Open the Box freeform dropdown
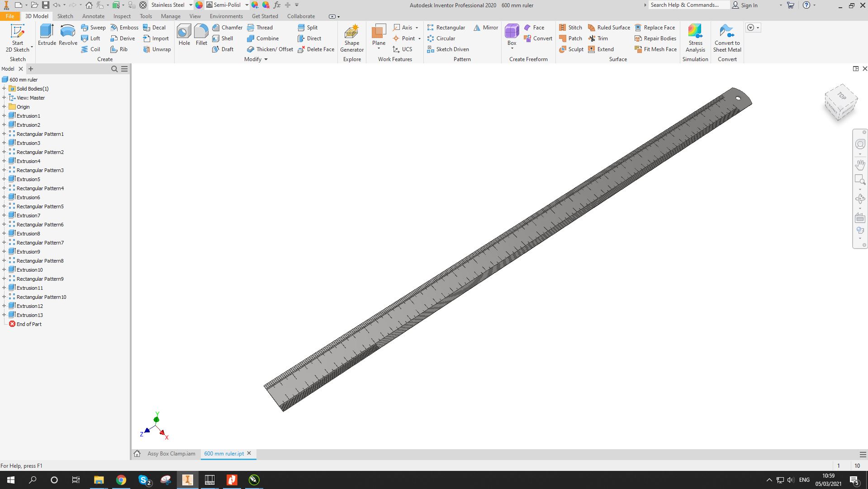Image resolution: width=868 pixels, height=489 pixels. 512,48
